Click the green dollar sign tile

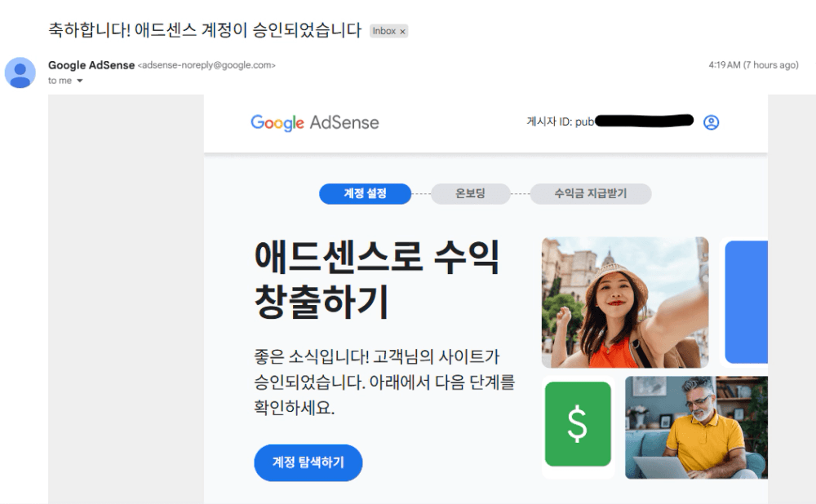click(x=578, y=424)
